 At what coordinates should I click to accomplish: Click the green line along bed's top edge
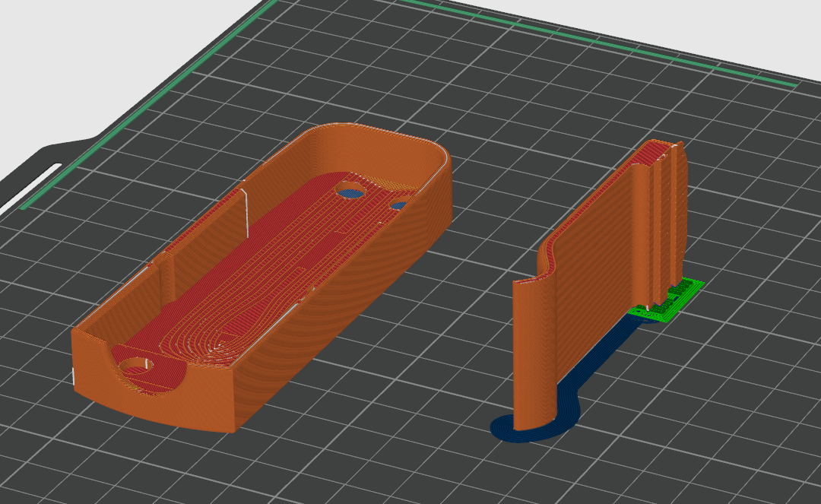597,42
